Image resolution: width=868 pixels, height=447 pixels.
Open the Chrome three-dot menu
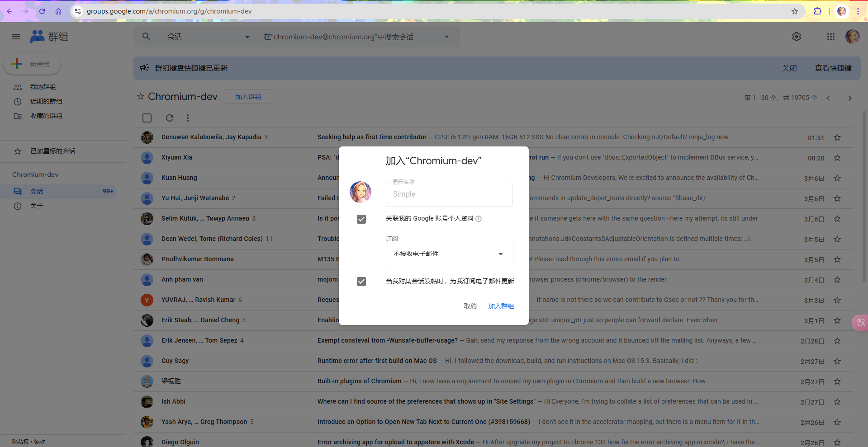pyautogui.click(x=858, y=11)
